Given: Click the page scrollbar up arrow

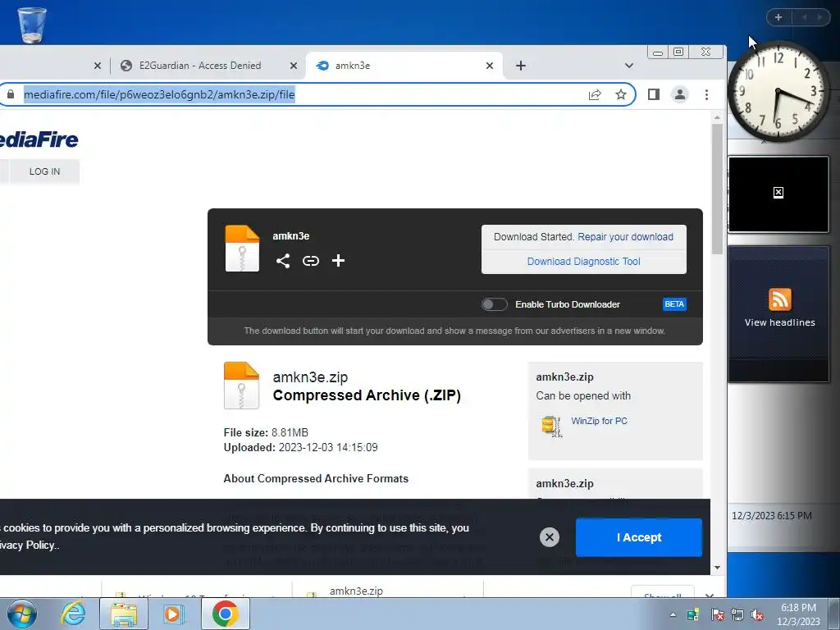Looking at the screenshot, I should [717, 117].
